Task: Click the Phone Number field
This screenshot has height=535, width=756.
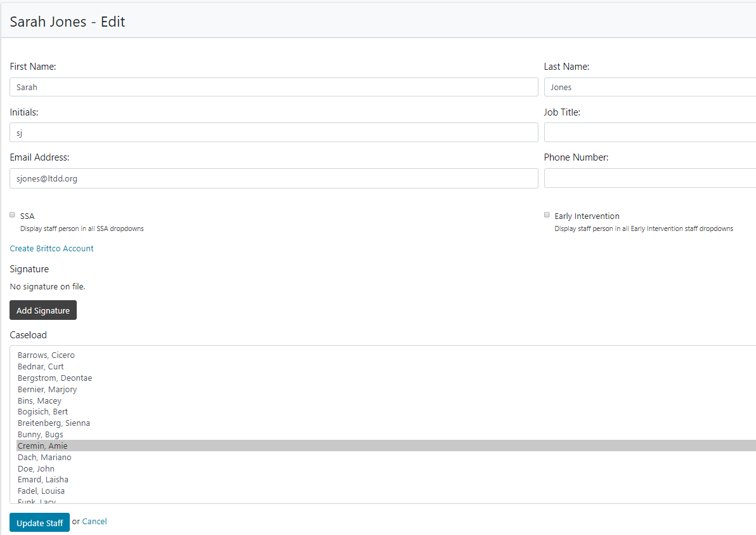Action: click(x=649, y=178)
